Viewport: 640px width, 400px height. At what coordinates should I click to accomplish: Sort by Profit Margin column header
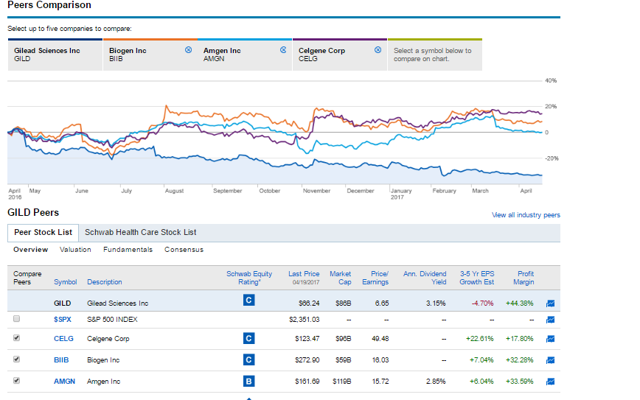[x=524, y=278]
